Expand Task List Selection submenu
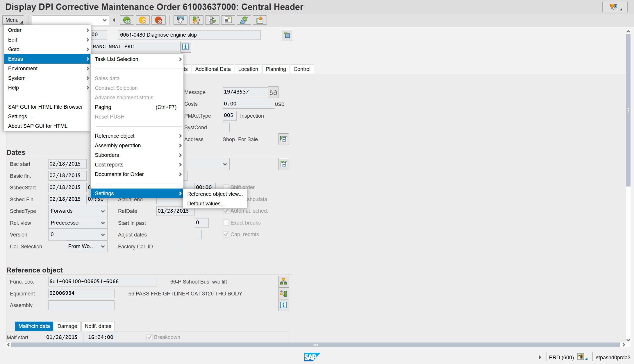634x364 pixels. (137, 59)
